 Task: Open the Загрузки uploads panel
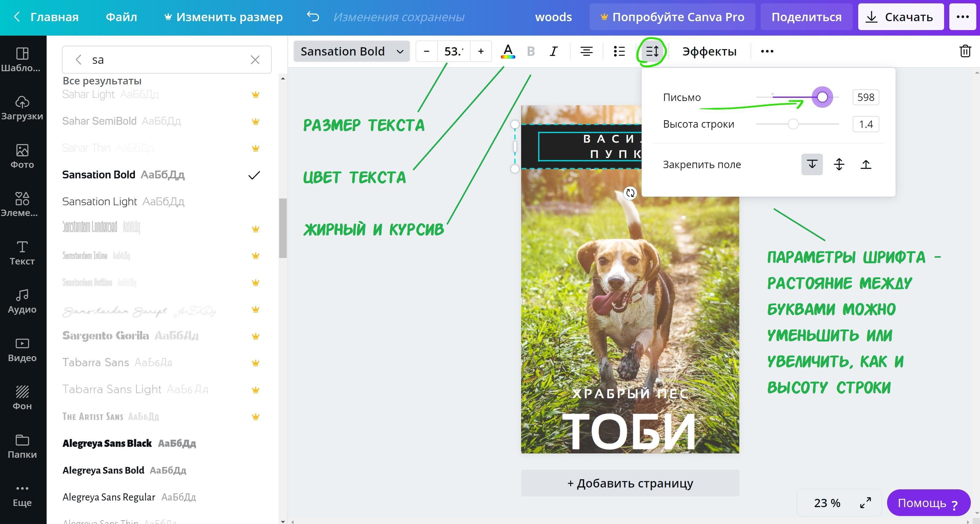pyautogui.click(x=22, y=108)
